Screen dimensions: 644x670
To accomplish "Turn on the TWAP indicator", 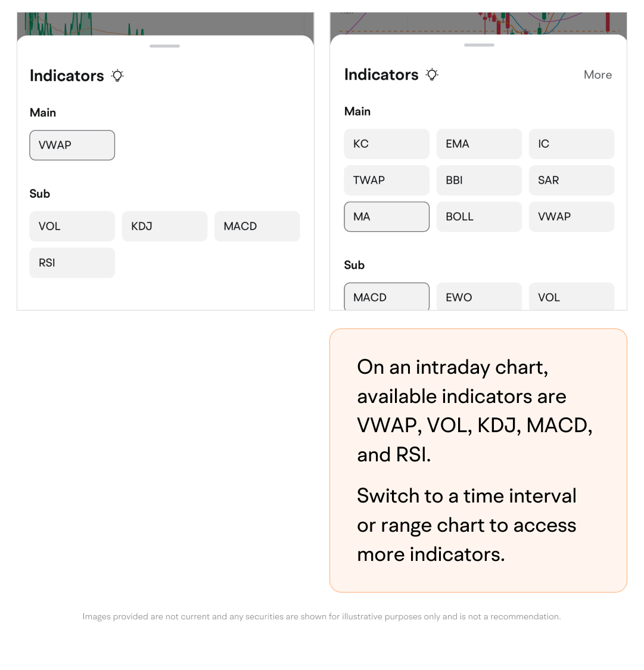I will [387, 180].
